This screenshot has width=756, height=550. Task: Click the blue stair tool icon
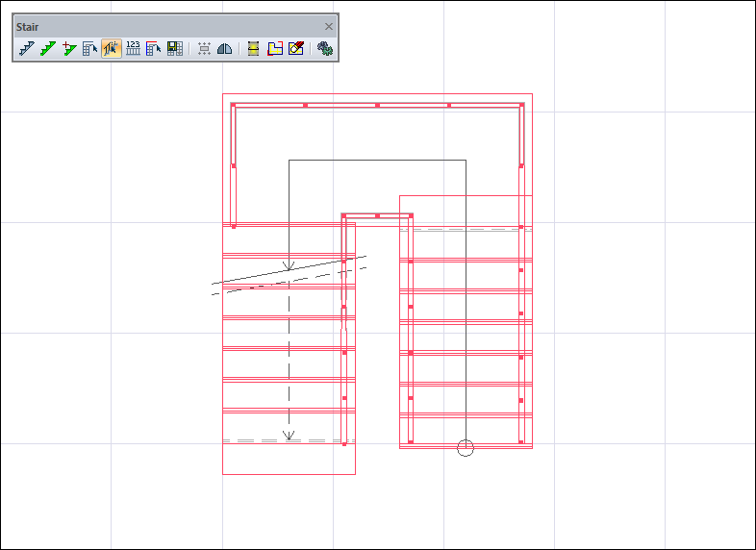pyautogui.click(x=26, y=48)
